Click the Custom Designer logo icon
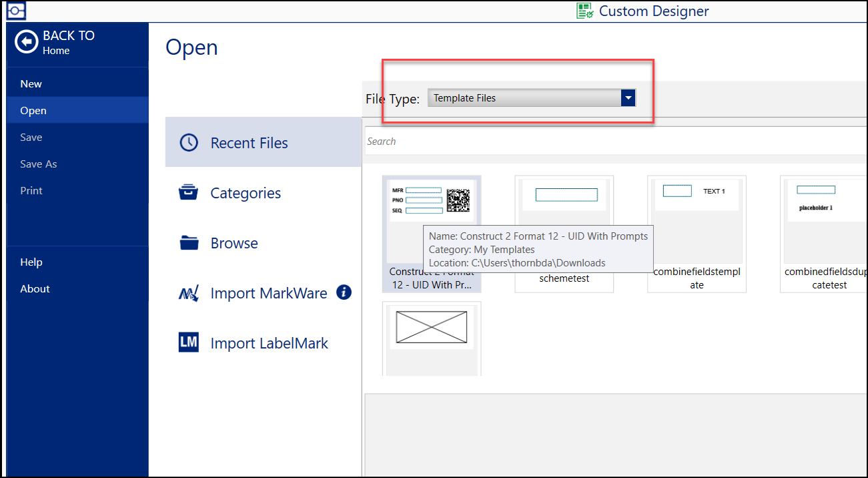868x478 pixels. click(583, 11)
